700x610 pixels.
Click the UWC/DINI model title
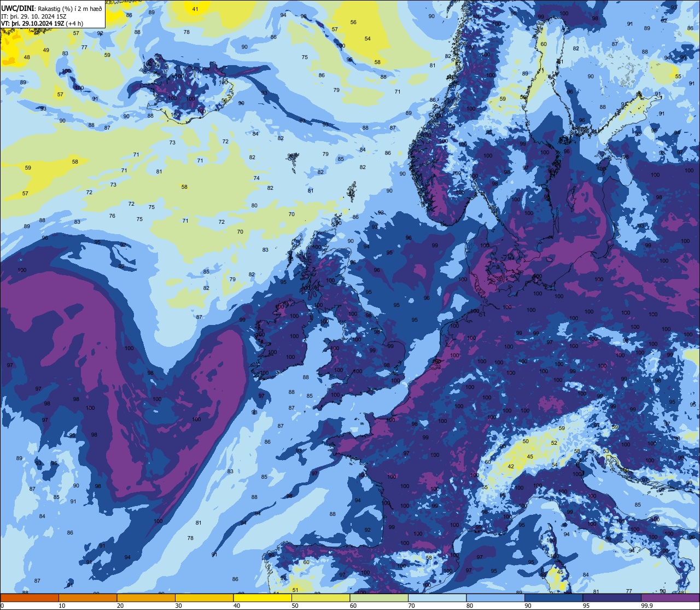[x=18, y=8]
